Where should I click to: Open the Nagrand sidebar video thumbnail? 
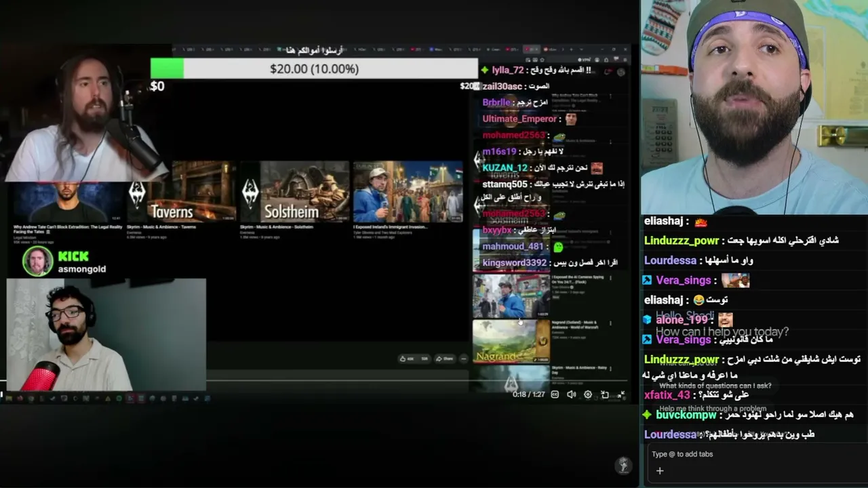[x=511, y=341]
